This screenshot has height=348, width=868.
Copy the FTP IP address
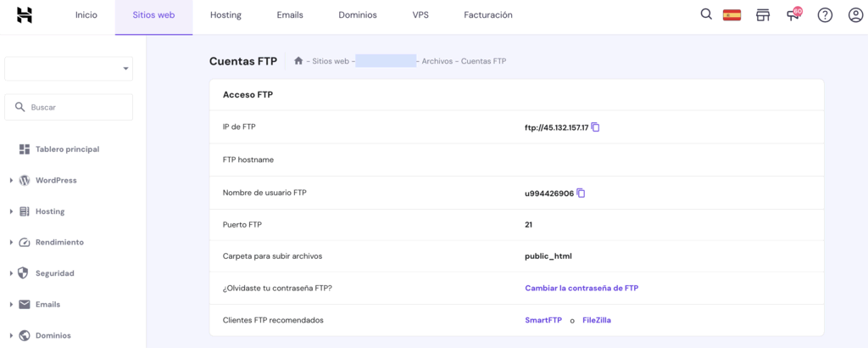point(596,127)
